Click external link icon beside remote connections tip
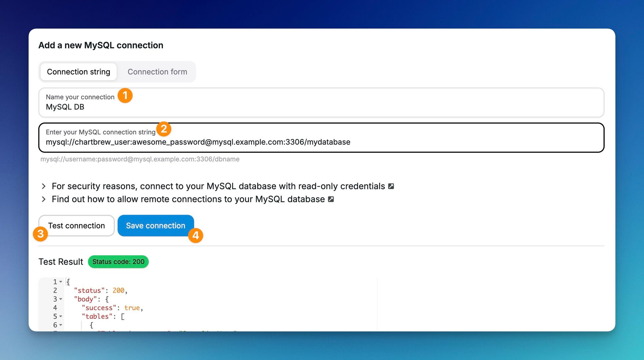This screenshot has width=644, height=360. (x=330, y=199)
